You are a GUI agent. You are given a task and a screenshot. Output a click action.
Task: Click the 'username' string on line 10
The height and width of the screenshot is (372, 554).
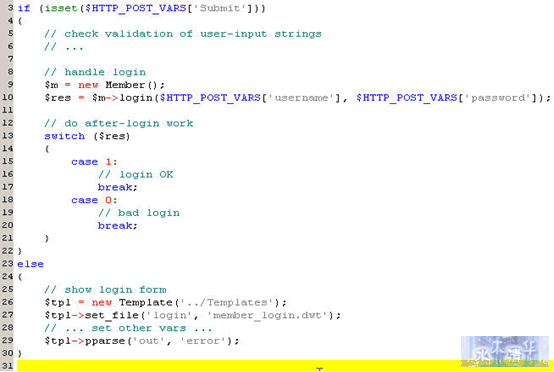301,98
